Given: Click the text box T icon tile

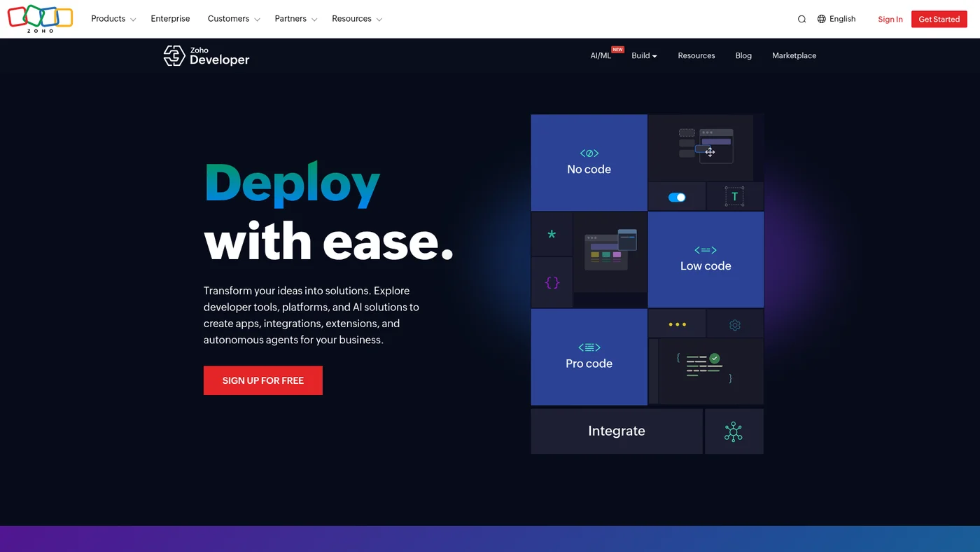Looking at the screenshot, I should coord(734,197).
